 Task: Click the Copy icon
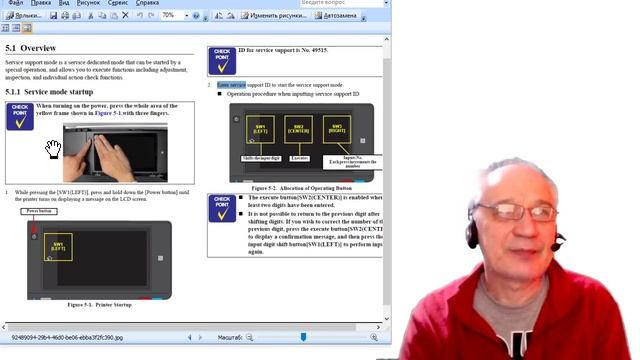click(102, 16)
